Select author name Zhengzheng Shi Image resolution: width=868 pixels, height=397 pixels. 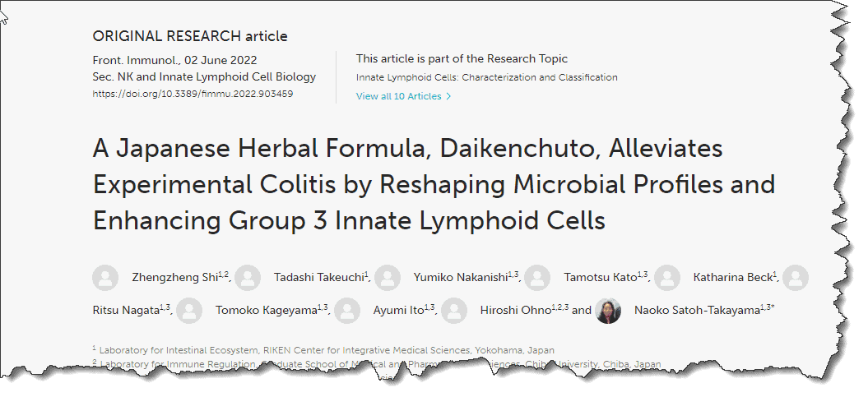pyautogui.click(x=175, y=278)
